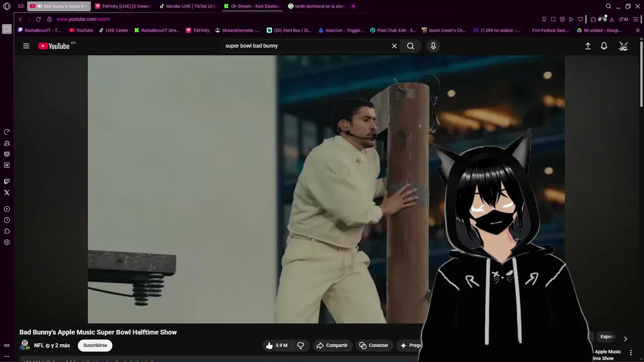The image size is (644, 362).
Task: Open the extensions cube in the sidebar
Action: [7, 231]
